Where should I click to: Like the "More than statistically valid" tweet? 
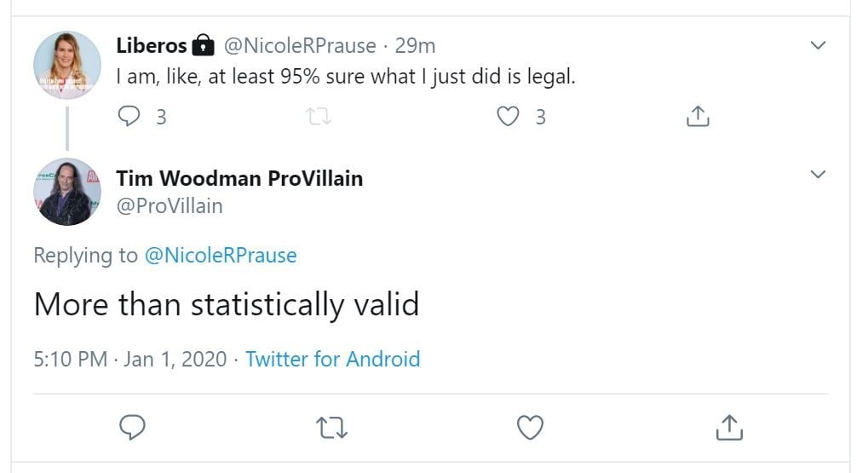pyautogui.click(x=531, y=427)
